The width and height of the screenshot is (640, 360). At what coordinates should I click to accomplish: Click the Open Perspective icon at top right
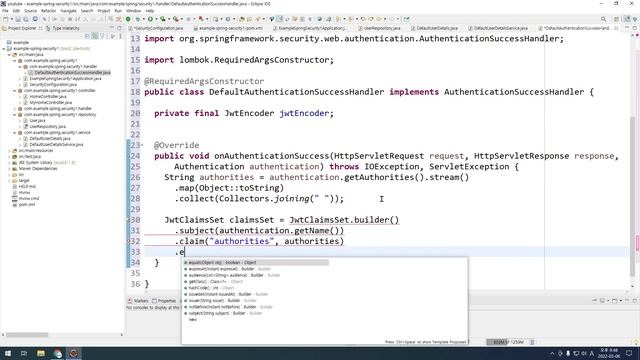(x=617, y=19)
